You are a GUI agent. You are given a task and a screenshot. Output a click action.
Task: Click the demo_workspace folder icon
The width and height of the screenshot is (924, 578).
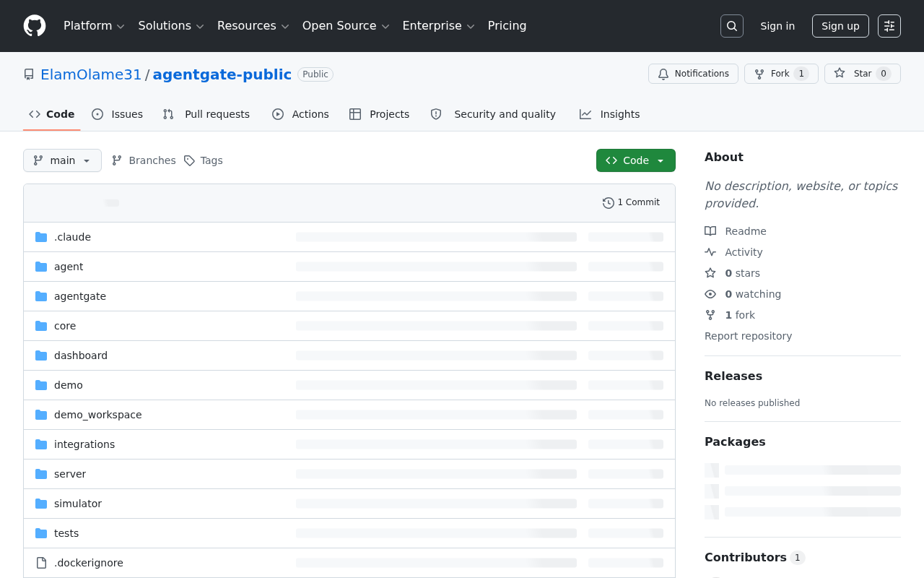pos(41,415)
